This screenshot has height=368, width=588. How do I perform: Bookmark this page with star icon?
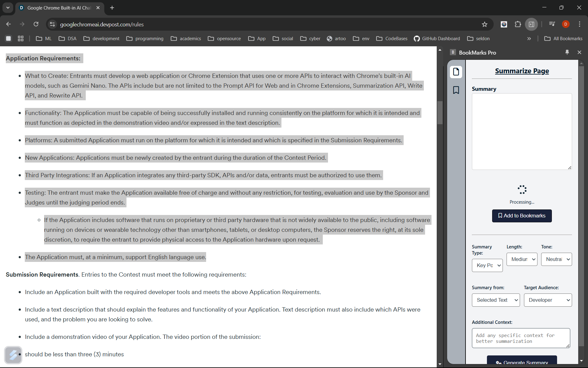(484, 24)
